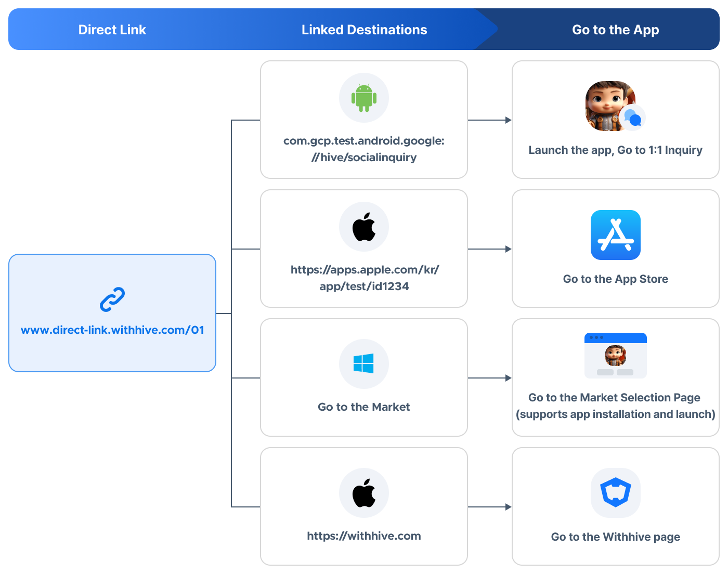Click the blue chain link icon

[x=112, y=299]
